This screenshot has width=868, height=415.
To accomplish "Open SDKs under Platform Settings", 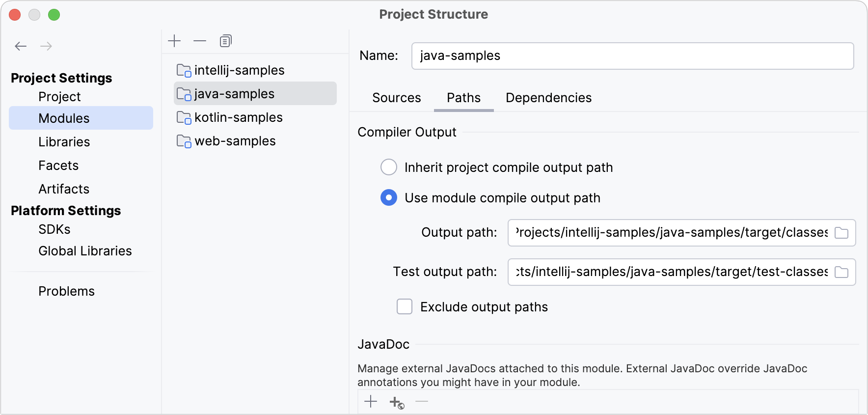I will point(54,229).
